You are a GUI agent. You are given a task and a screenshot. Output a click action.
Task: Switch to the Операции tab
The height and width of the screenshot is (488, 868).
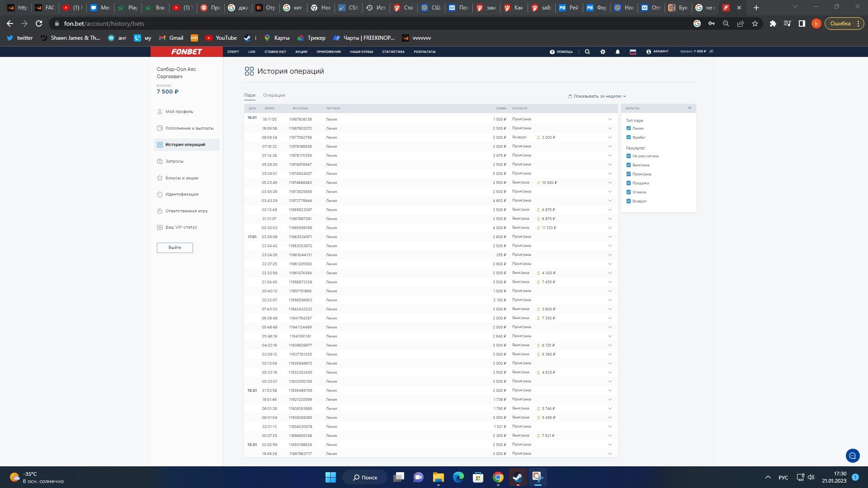click(274, 95)
